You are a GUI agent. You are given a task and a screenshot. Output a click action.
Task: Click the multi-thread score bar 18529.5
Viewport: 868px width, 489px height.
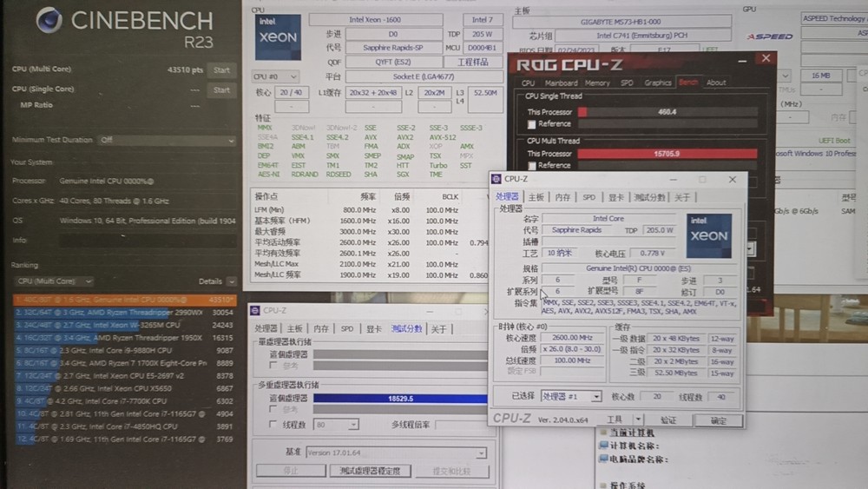(x=400, y=398)
